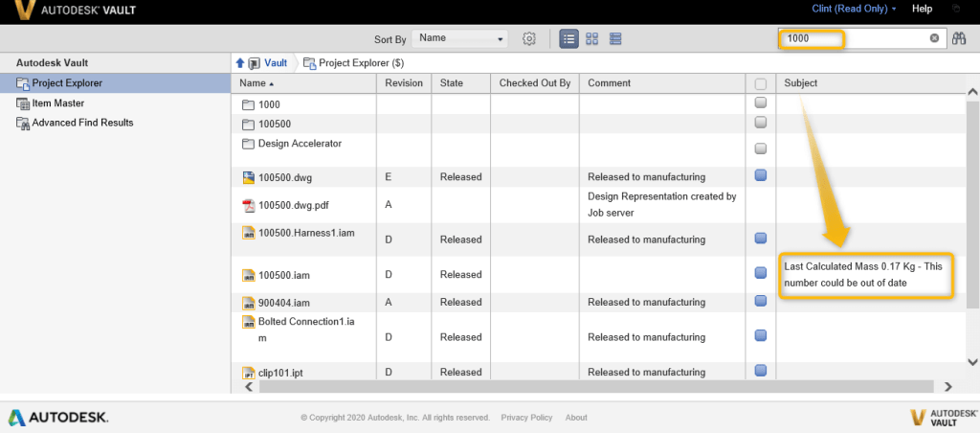This screenshot has width=980, height=433.
Task: Click the settings gear icon
Action: point(528,39)
